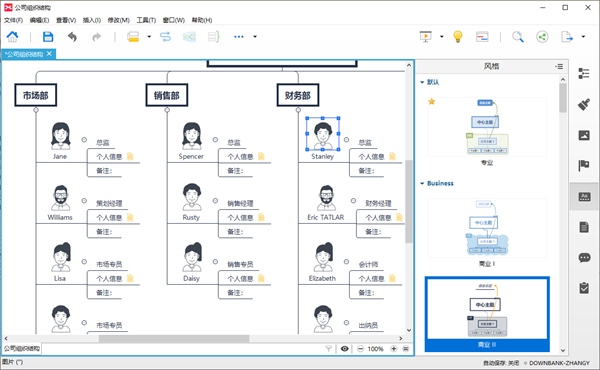Open the 插入(I) menu
The width and height of the screenshot is (600, 370).
pyautogui.click(x=92, y=20)
